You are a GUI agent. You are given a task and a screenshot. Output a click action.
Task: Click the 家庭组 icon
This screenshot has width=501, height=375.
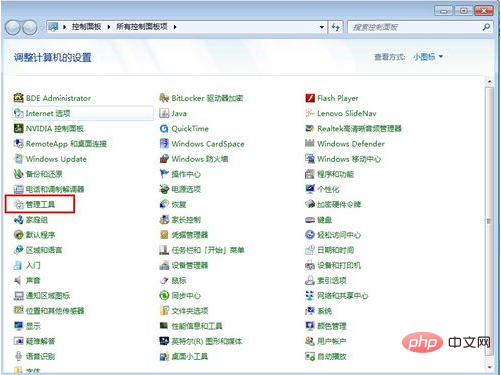(18, 220)
